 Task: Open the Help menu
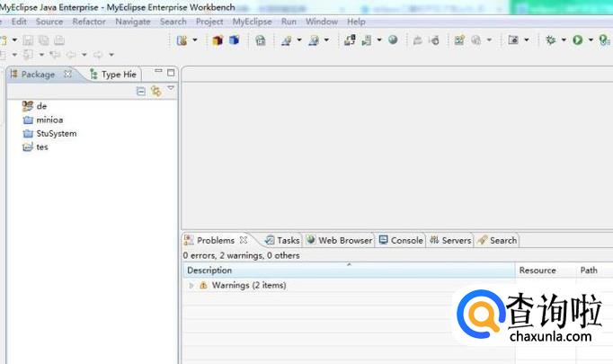point(356,22)
